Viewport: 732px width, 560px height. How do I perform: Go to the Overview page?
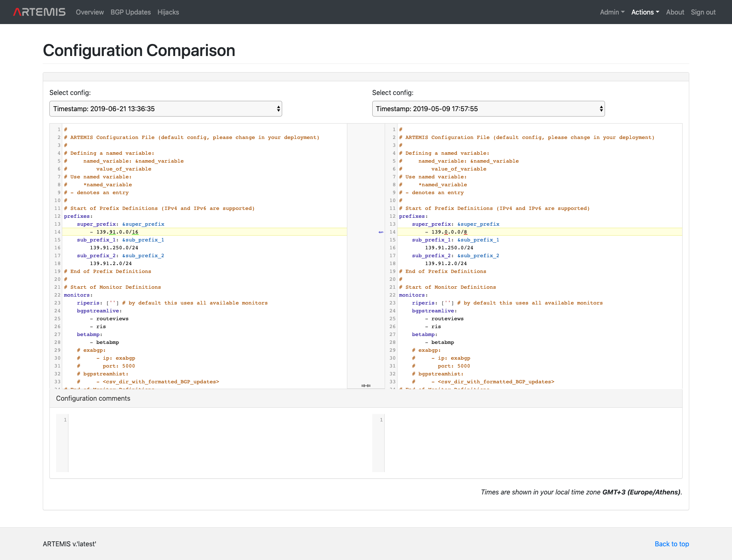click(x=90, y=12)
